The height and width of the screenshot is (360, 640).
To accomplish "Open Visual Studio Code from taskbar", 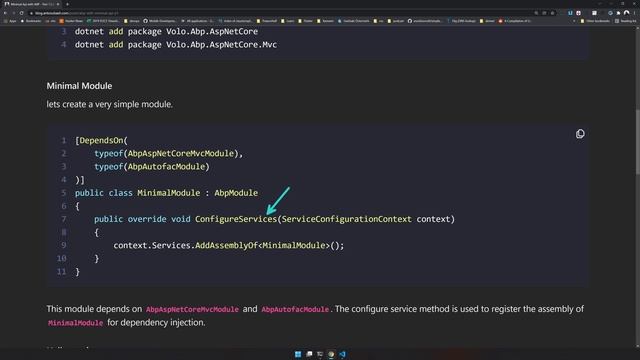I will coord(342,354).
